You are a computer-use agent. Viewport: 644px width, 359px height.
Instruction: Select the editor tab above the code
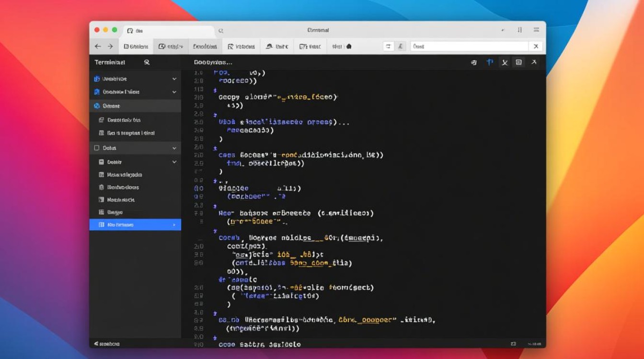pos(213,62)
